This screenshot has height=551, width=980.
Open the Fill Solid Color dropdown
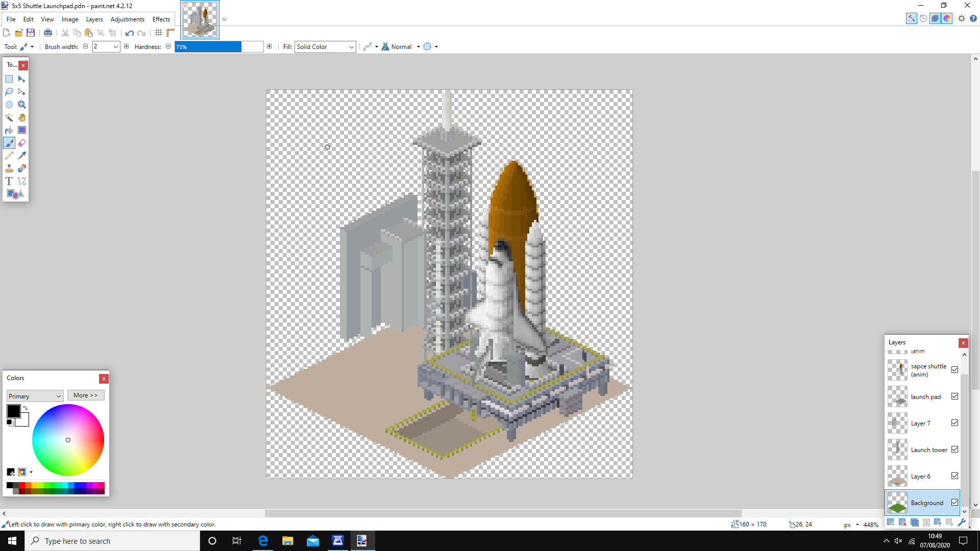pyautogui.click(x=325, y=46)
